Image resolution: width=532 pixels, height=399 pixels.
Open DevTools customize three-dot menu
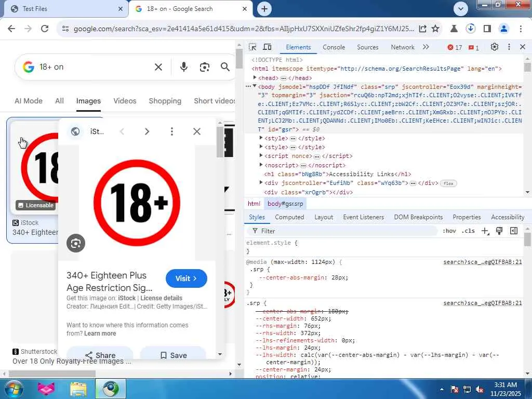[x=509, y=47]
